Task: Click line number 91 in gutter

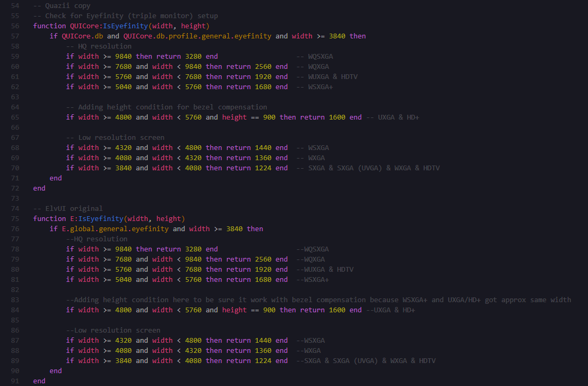Action: [15, 381]
